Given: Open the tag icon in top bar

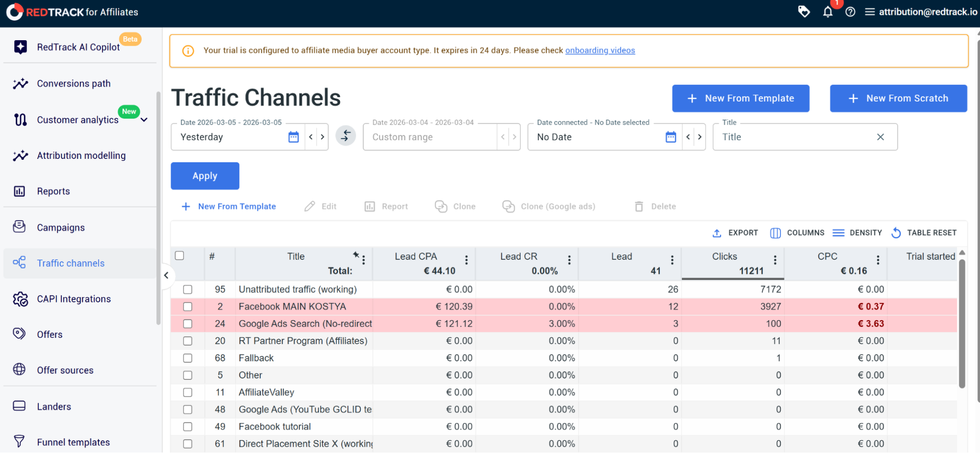Looking at the screenshot, I should coord(804,11).
